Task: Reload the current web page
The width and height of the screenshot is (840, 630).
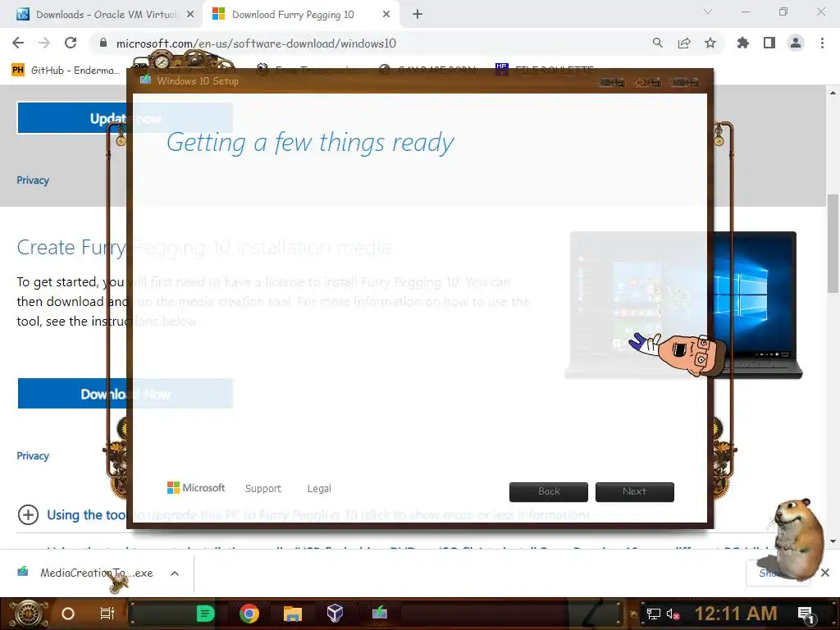Action: click(x=71, y=43)
